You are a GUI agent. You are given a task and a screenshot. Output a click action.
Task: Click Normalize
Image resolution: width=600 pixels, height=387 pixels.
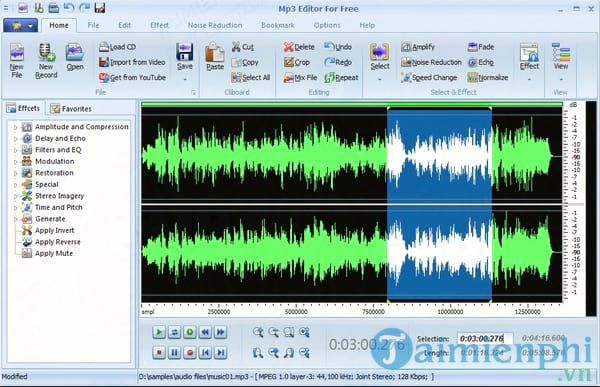click(x=488, y=77)
